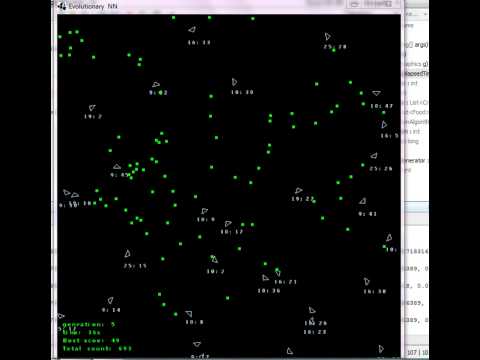Click the 'generation: 5' status text
This screenshot has width=480, height=360.
pos(89,324)
